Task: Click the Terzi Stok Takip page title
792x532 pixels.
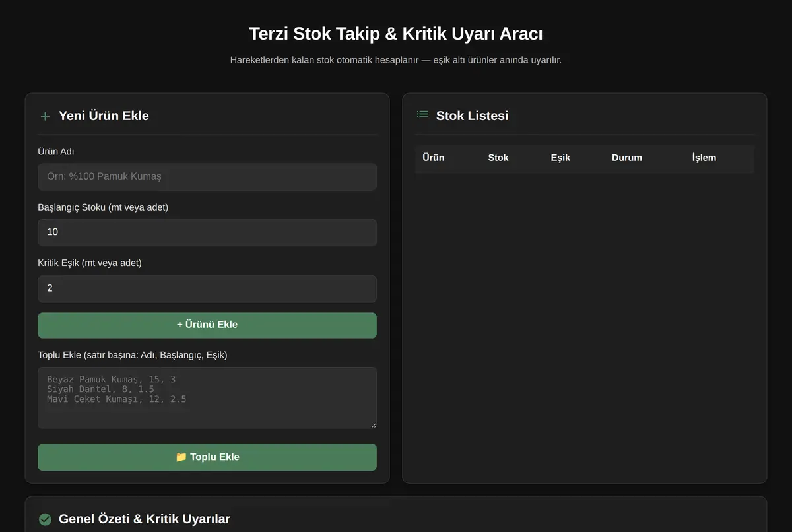Action: [x=396, y=34]
